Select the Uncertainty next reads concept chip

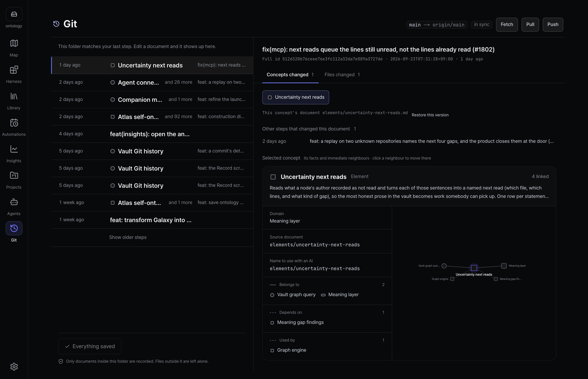296,97
